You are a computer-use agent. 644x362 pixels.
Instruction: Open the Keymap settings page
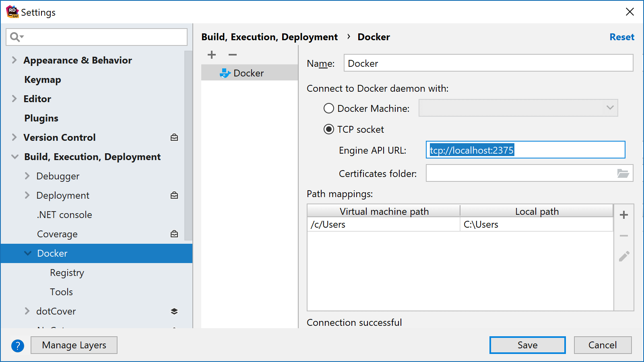pyautogui.click(x=43, y=80)
